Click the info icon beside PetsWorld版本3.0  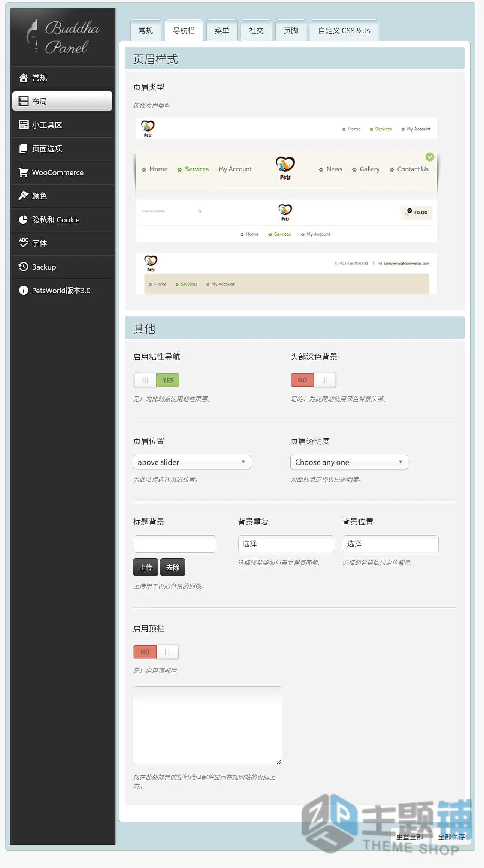click(x=23, y=290)
